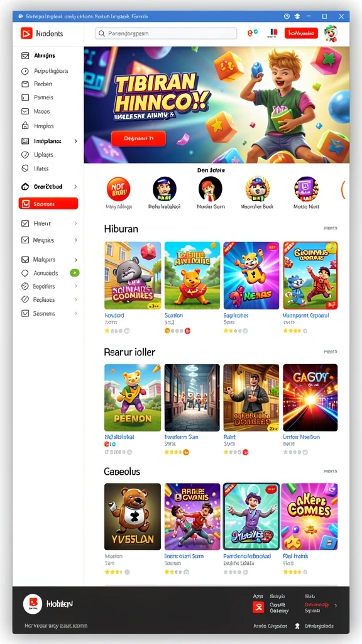The image size is (362, 644).
Task: Expand the OrerEobod sidebar section chevron
Action: click(75, 186)
